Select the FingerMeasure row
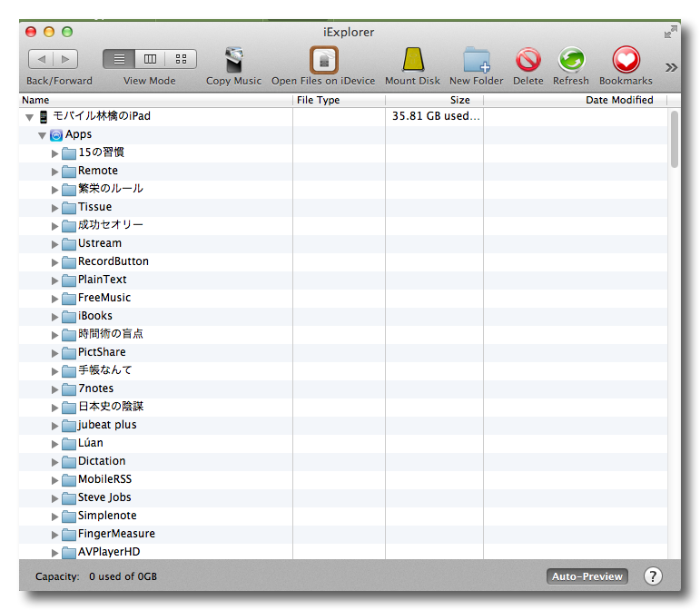 (x=343, y=534)
